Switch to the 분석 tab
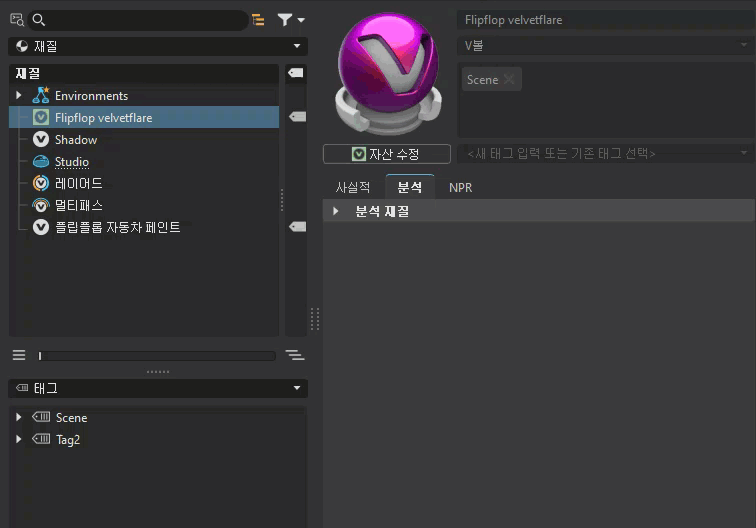The image size is (756, 528). point(410,187)
